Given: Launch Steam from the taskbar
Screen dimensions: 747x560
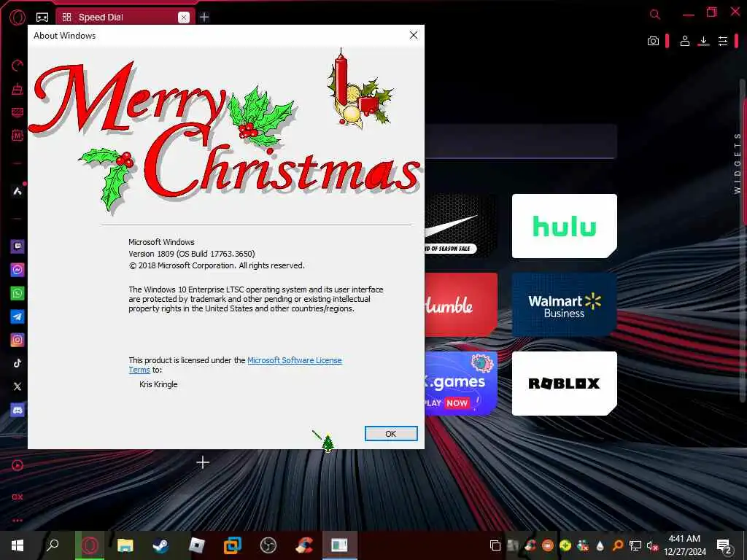Looking at the screenshot, I should [x=160, y=545].
